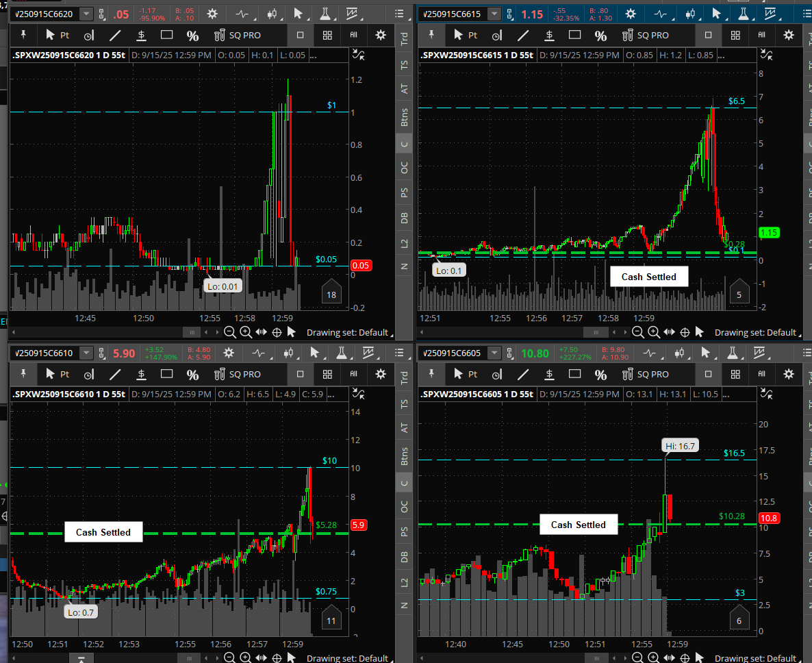Click the Pt pointer button in C6605 toolbar

467,374
